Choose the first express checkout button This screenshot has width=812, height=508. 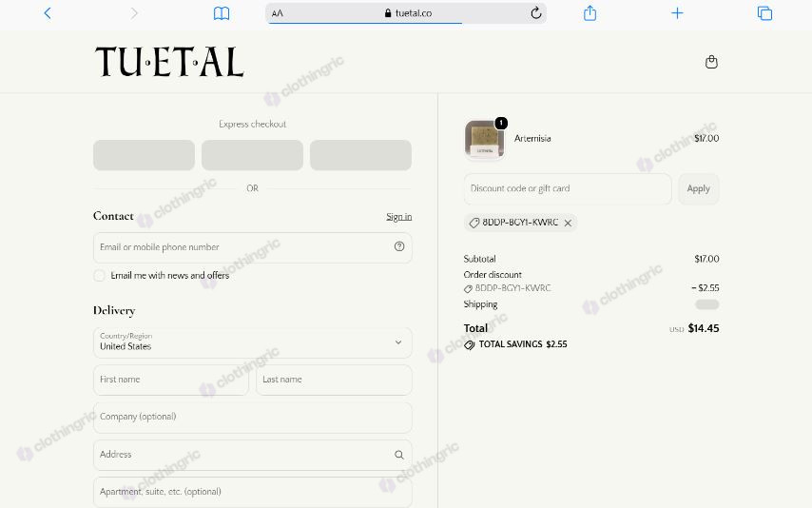pos(144,155)
